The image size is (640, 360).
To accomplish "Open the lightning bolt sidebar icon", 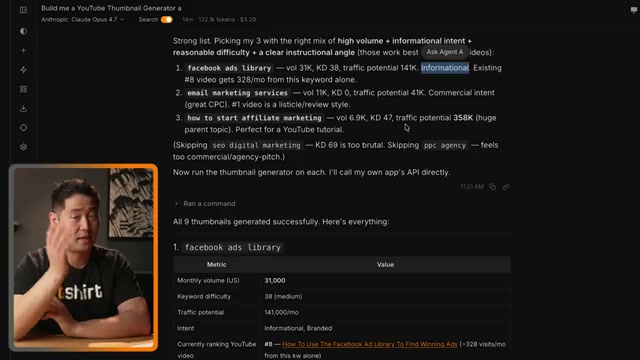I will 23,70.
